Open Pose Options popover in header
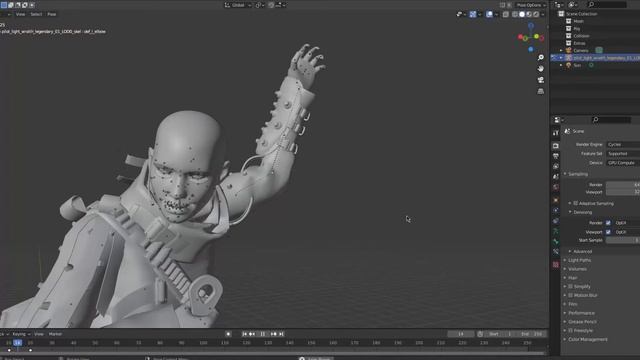This screenshot has height=360, width=640. [531, 5]
